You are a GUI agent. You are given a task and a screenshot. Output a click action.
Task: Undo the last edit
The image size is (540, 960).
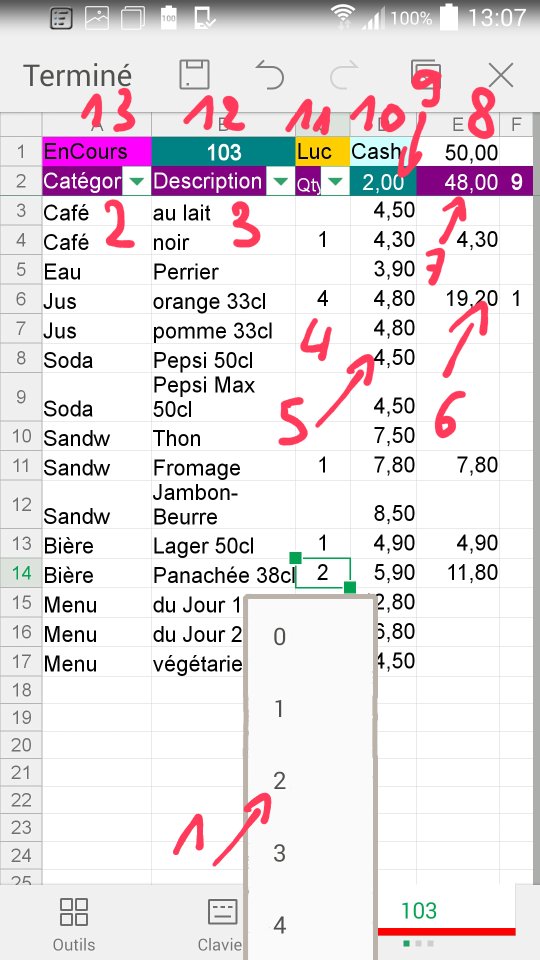(x=270, y=76)
